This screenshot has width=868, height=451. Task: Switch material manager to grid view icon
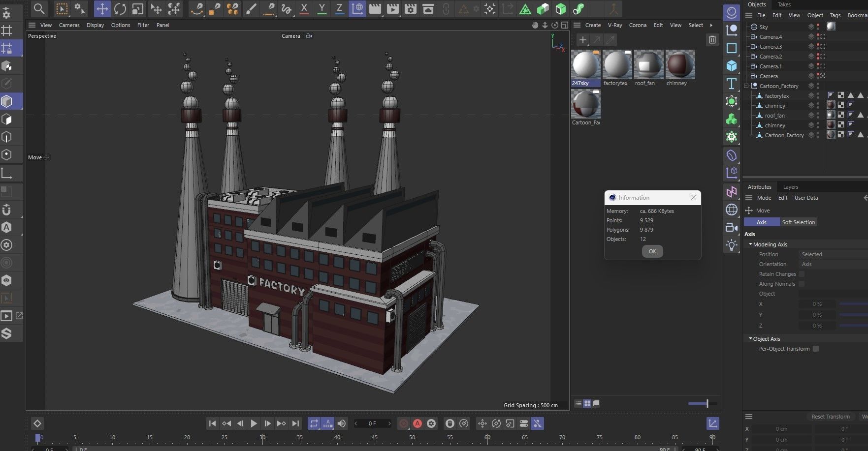587,403
